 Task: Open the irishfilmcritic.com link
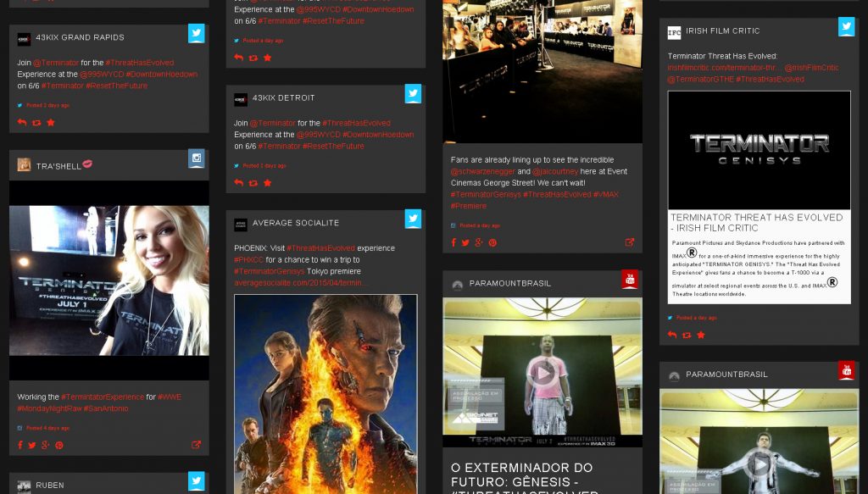[x=724, y=68]
